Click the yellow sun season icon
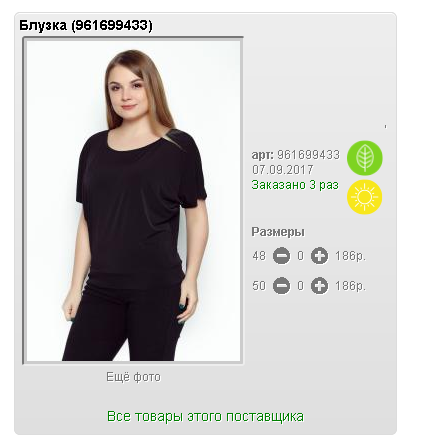Image resolution: width=428 pixels, height=436 pixels. (x=365, y=197)
